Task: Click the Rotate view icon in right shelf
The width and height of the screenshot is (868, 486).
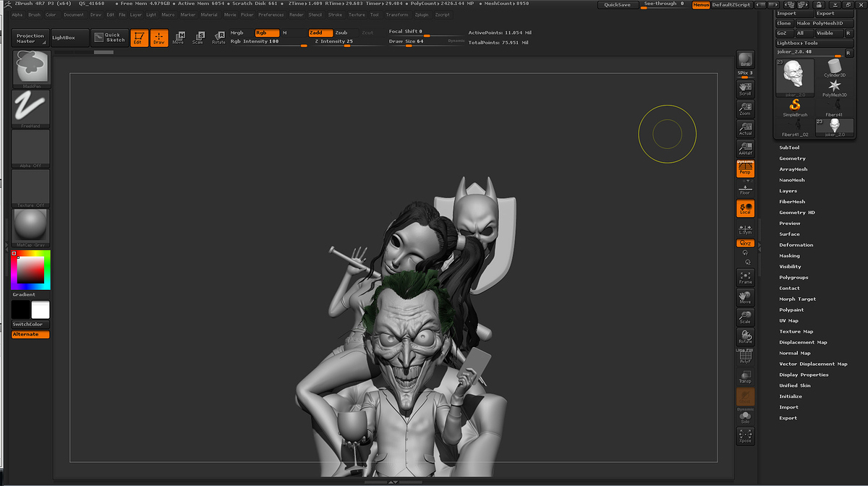Action: tap(745, 337)
